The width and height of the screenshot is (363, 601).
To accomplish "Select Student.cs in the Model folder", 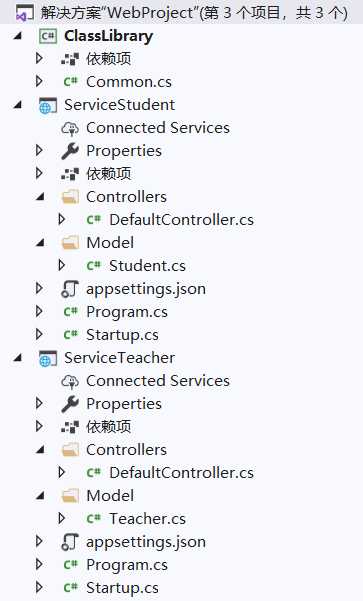I will (x=147, y=266).
